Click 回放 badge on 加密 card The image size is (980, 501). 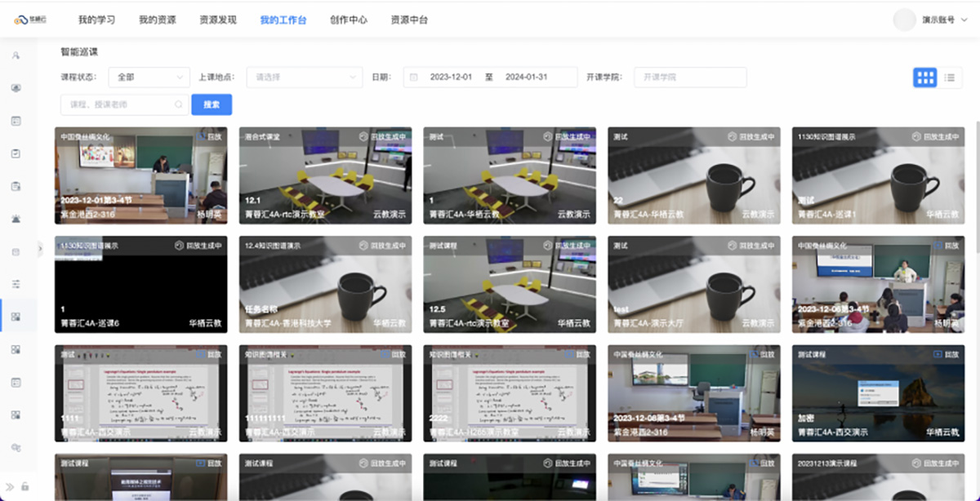(946, 355)
